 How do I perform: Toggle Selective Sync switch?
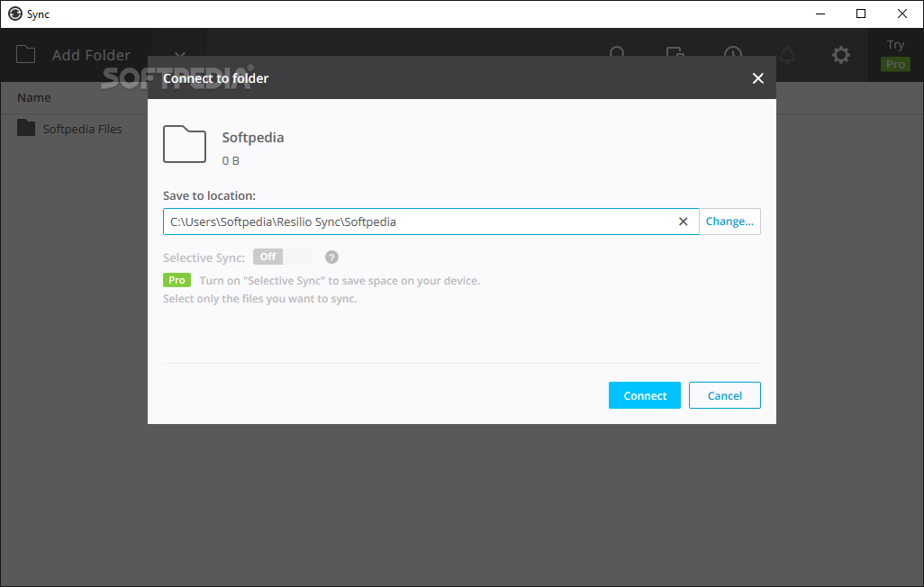click(x=282, y=257)
